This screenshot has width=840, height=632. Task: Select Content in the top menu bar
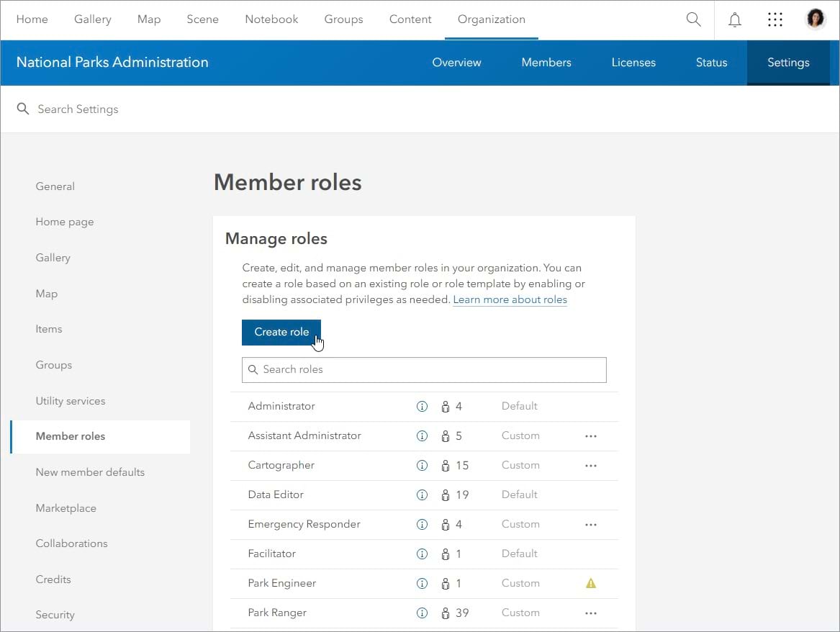[410, 19]
